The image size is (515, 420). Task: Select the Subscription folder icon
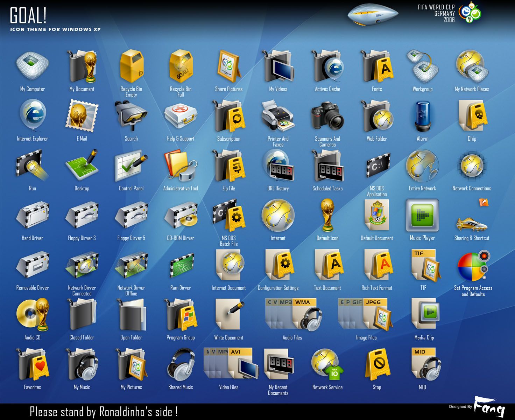click(230, 115)
